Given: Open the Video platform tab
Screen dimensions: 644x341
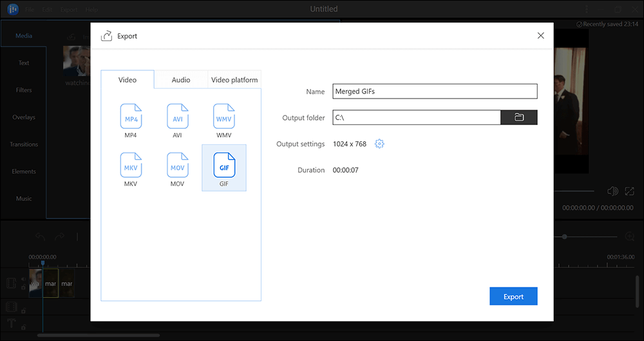Looking at the screenshot, I should (234, 80).
